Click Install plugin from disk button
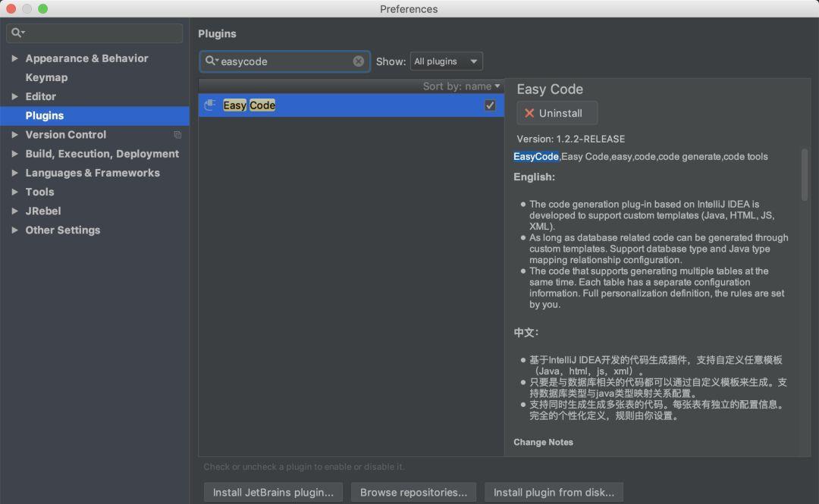This screenshot has width=819, height=504. (554, 492)
